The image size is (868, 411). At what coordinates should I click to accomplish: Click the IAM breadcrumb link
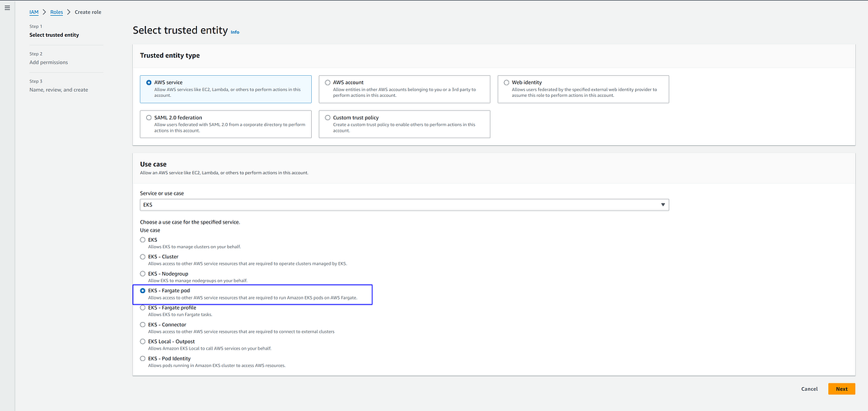coord(34,12)
